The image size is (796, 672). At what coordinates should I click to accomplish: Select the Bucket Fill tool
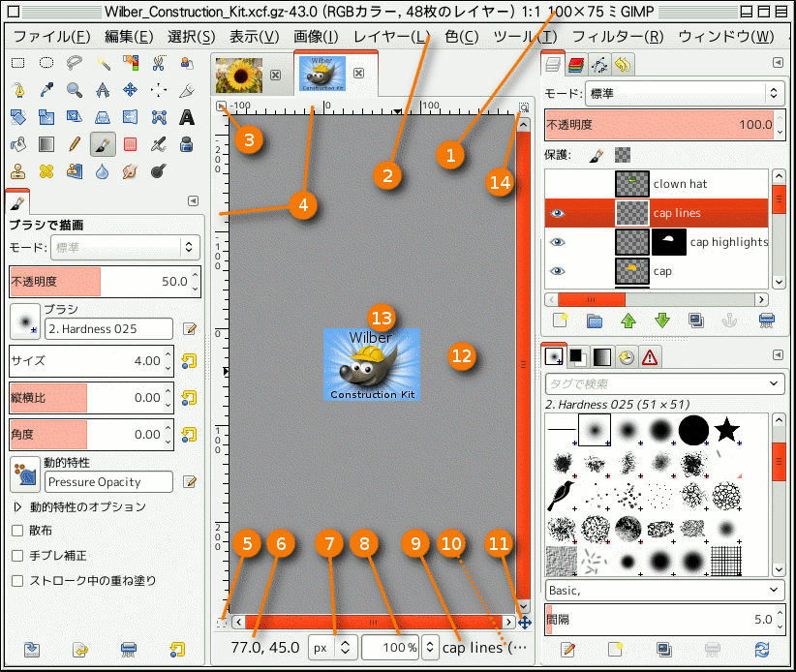point(17,144)
